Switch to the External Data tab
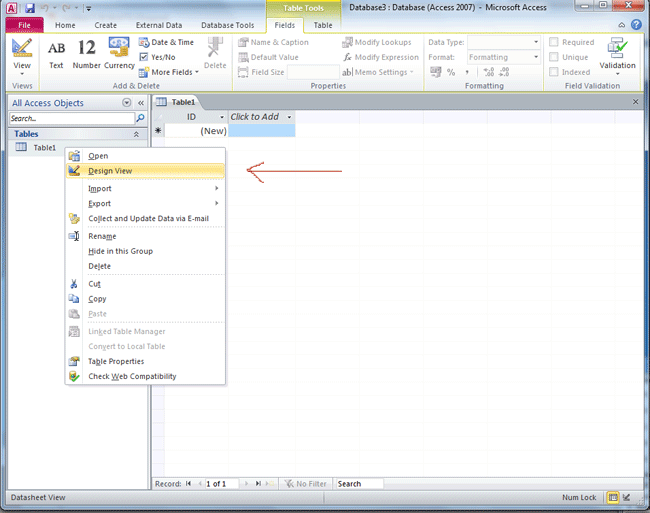The height and width of the screenshot is (513, 650). coord(159,25)
